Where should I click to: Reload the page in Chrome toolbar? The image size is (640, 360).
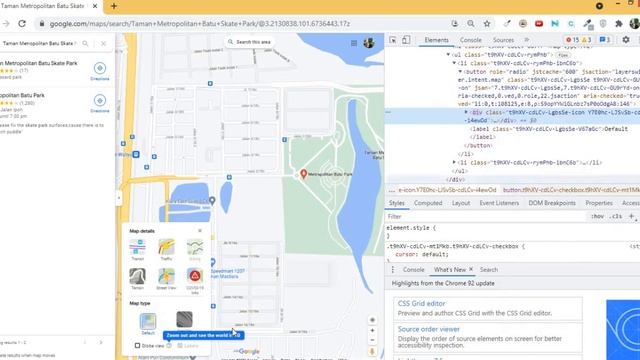22,24
